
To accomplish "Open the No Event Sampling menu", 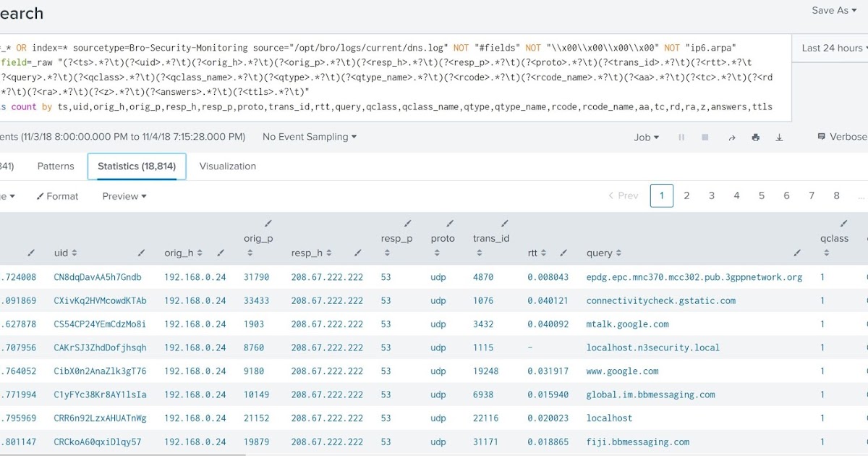I will [309, 136].
